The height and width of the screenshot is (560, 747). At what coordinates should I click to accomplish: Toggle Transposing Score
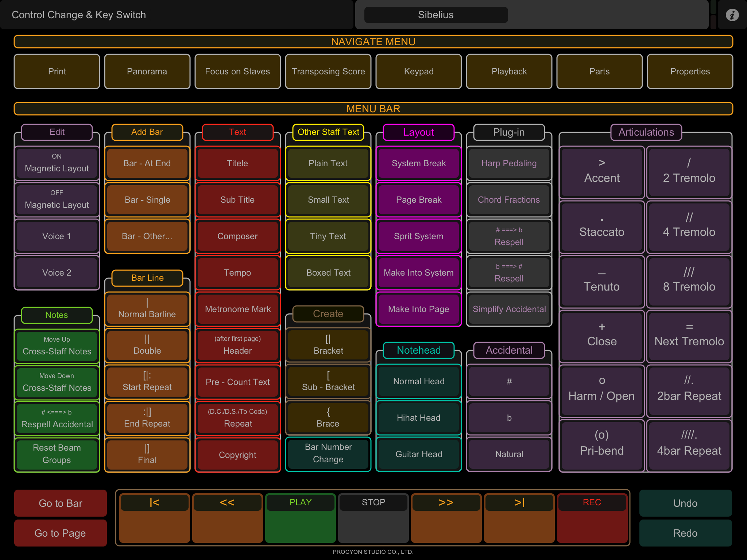328,71
